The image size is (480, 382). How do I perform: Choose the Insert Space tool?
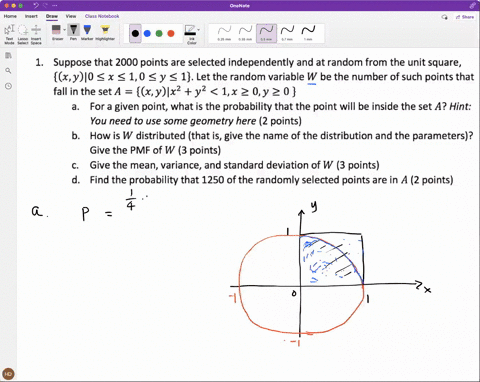[36, 34]
